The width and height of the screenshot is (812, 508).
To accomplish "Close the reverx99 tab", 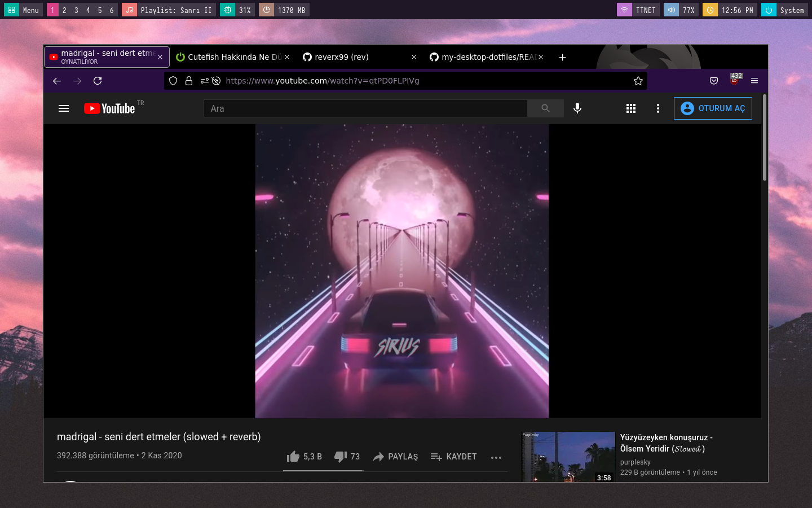I will (x=414, y=57).
